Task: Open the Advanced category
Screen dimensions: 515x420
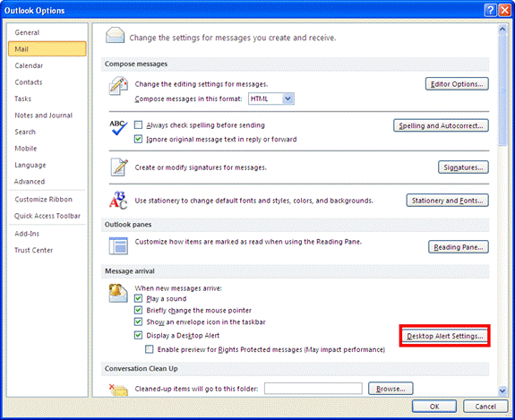Action: pos(47,181)
